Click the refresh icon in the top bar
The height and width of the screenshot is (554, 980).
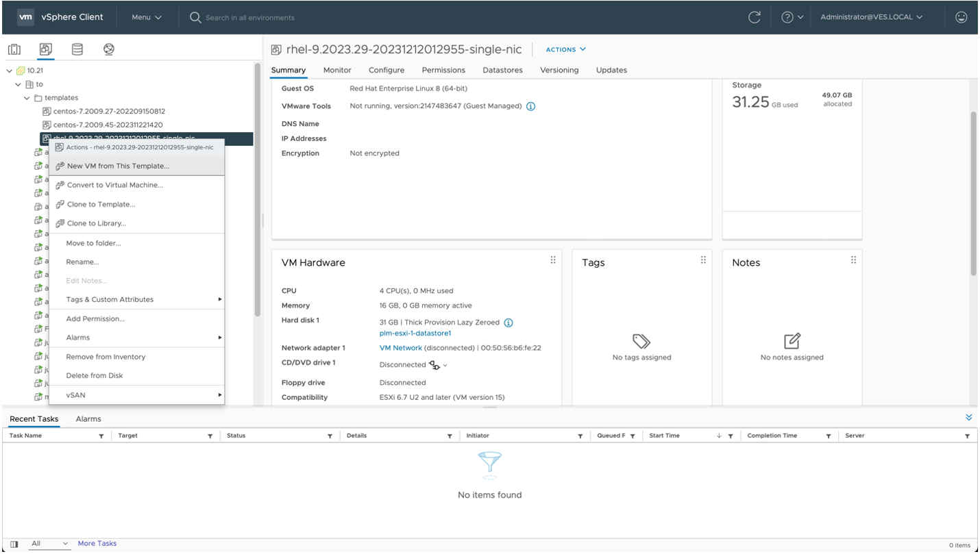(754, 17)
